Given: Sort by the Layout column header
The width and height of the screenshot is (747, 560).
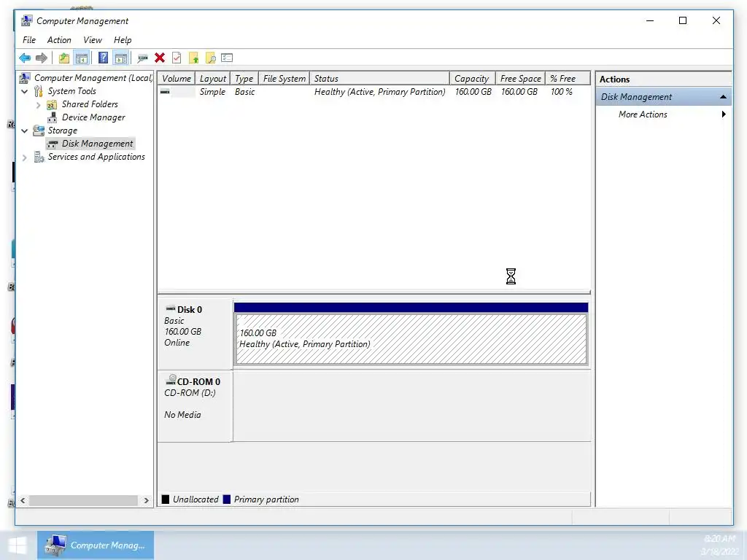Looking at the screenshot, I should click(x=212, y=79).
